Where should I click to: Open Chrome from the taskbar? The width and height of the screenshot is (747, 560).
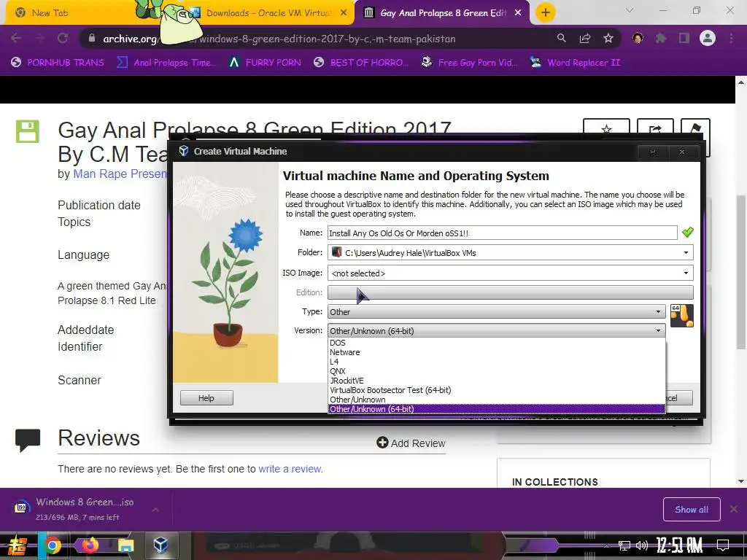pyautogui.click(x=53, y=545)
